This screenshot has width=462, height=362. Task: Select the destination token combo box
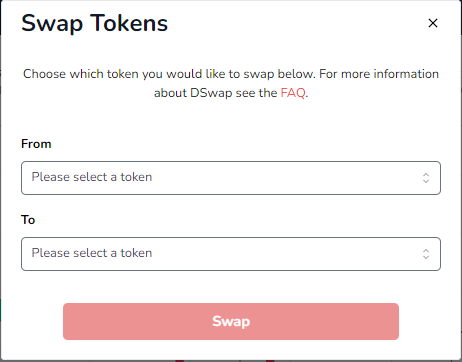coord(231,254)
